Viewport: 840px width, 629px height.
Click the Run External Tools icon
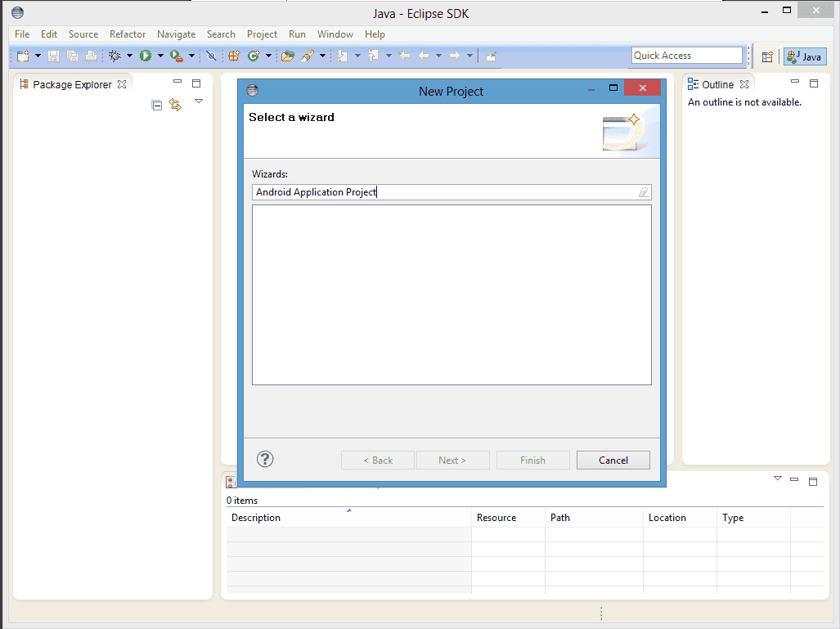[x=176, y=56]
